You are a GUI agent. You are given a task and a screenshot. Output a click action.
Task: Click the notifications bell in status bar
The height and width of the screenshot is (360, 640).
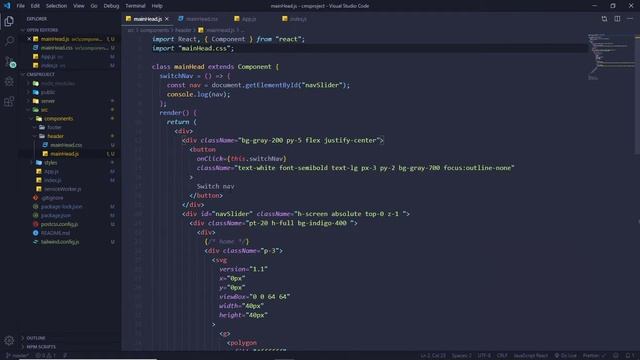[629, 356]
